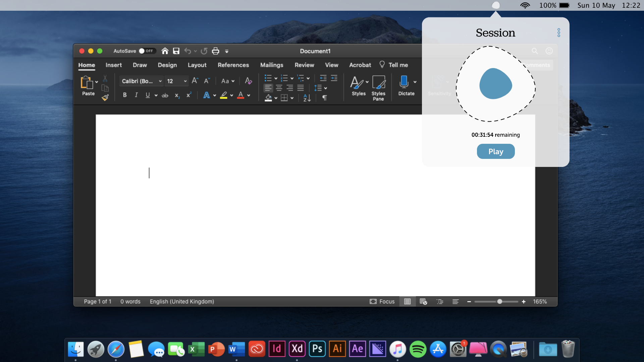The height and width of the screenshot is (362, 644).
Task: Open the Styles Pane
Action: [378, 88]
